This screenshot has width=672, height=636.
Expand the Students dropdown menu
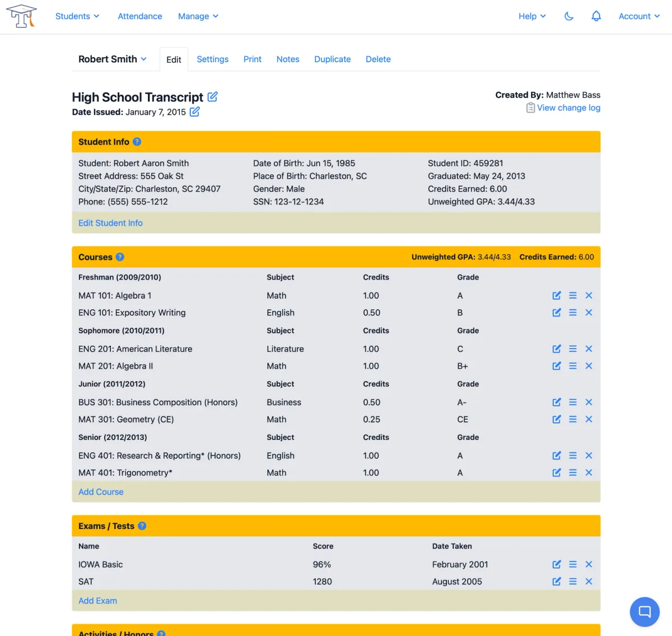coord(77,16)
